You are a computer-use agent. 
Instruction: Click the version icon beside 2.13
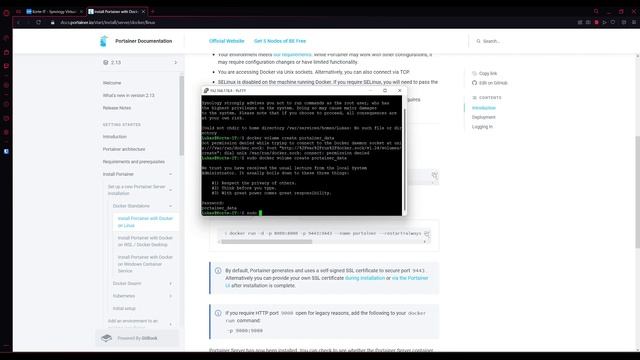pyautogui.click(x=106, y=62)
